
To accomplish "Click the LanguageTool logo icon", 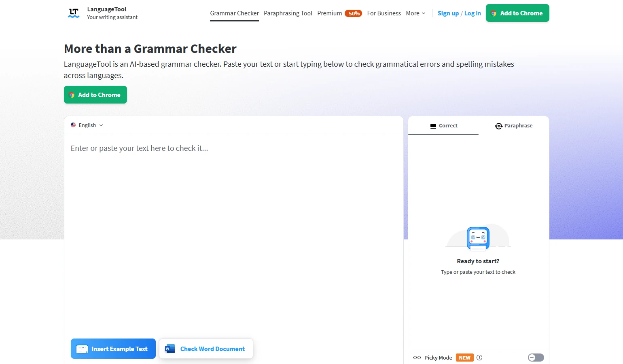I will [x=74, y=13].
